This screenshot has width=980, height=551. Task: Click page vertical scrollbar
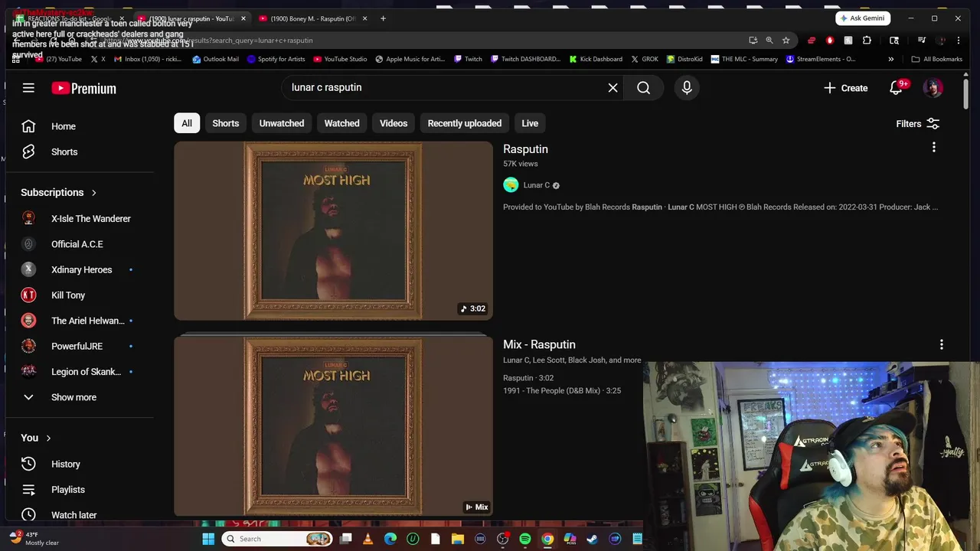pos(965,96)
